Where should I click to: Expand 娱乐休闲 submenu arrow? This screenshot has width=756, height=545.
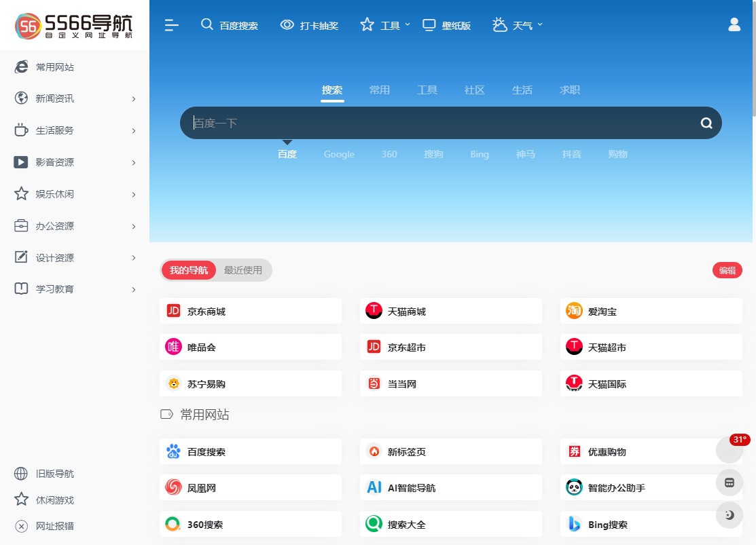pos(134,194)
